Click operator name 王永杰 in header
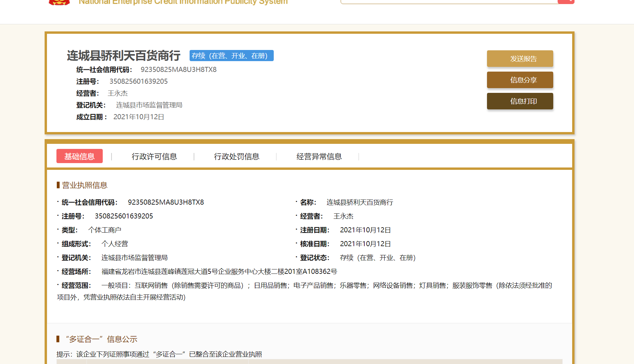The height and width of the screenshot is (364, 634). 118,93
